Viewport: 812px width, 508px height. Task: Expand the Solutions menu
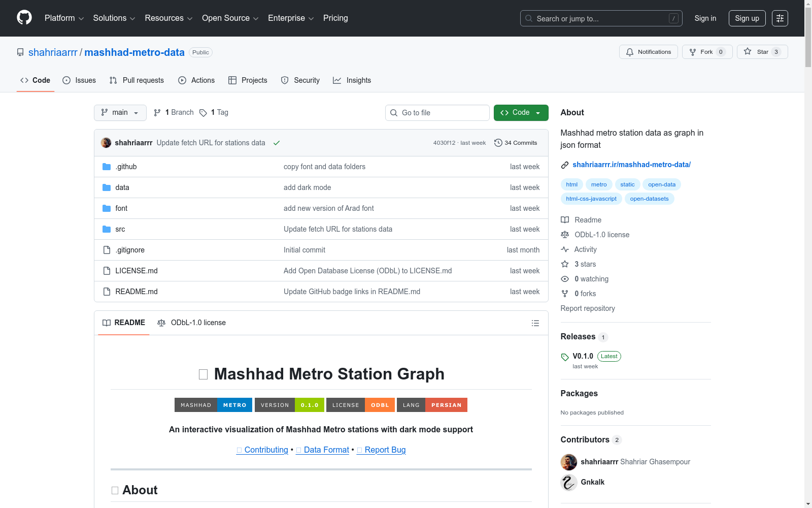click(x=114, y=18)
